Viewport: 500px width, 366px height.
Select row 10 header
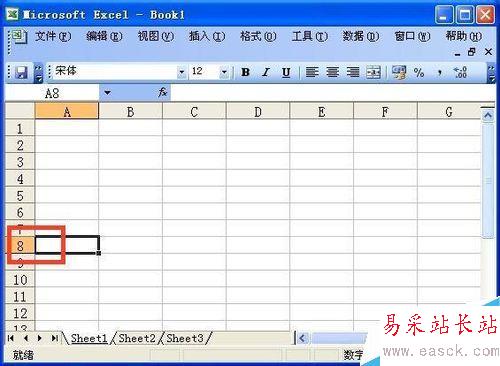pyautogui.click(x=20, y=279)
